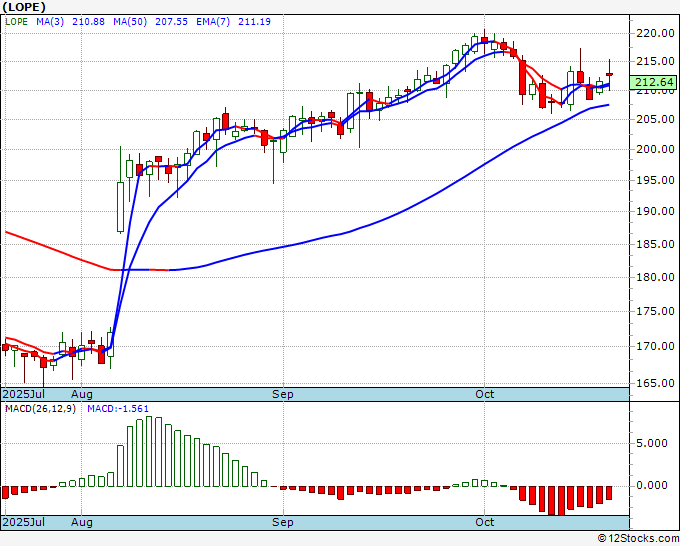Open the 12Stocks.com copyright link
This screenshot has width=680, height=546.
[638, 538]
